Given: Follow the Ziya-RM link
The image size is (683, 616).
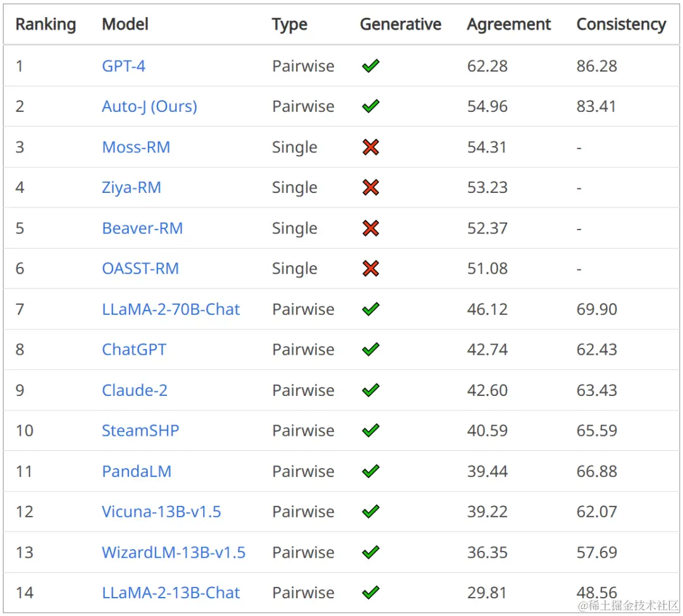Looking at the screenshot, I should point(132,188).
